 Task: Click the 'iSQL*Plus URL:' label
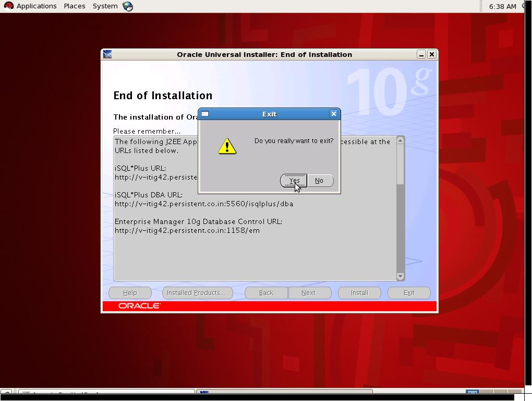(140, 169)
